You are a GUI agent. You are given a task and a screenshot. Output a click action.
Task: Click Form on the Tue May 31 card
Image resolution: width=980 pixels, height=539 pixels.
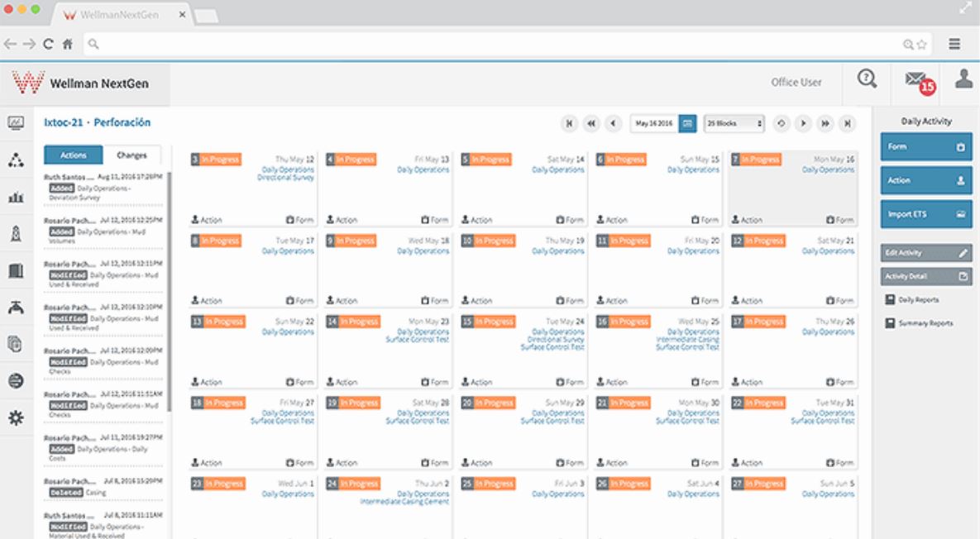[840, 463]
